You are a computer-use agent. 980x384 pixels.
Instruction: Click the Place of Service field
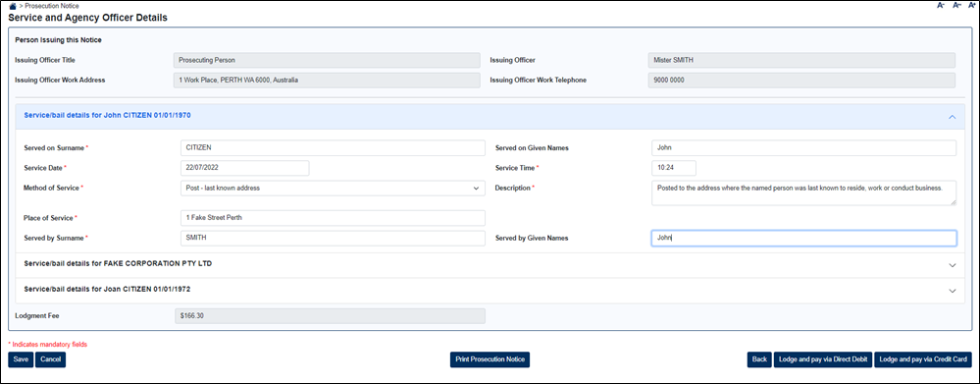point(332,218)
